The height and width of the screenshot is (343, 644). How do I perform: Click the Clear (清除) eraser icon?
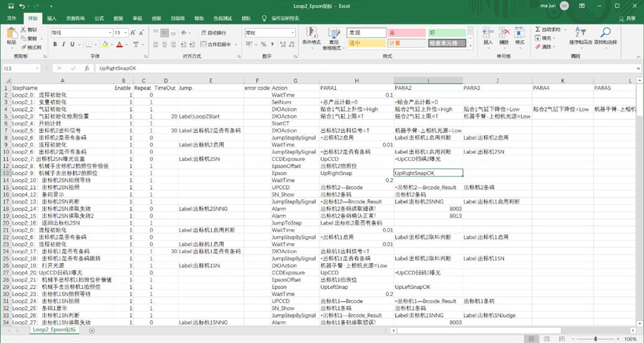coord(538,46)
